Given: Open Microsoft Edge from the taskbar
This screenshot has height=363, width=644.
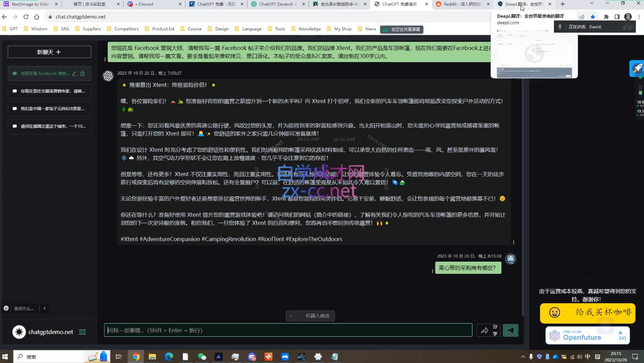Looking at the screenshot, I should (168, 357).
